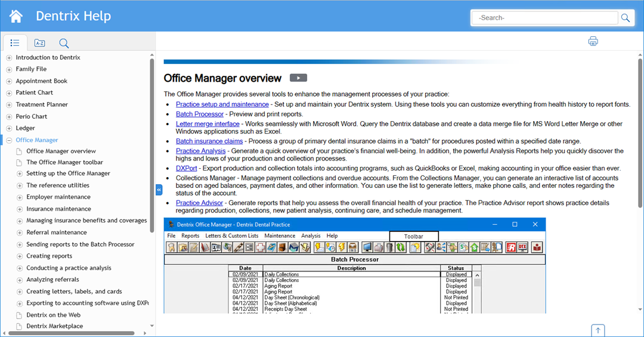644x337 pixels.
Task: Click the search magnifier button
Action: [x=625, y=18]
